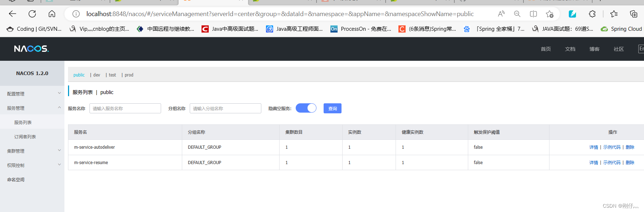The height and width of the screenshot is (212, 644).
Task: Click 删除 for m-service-resume
Action: coord(630,163)
